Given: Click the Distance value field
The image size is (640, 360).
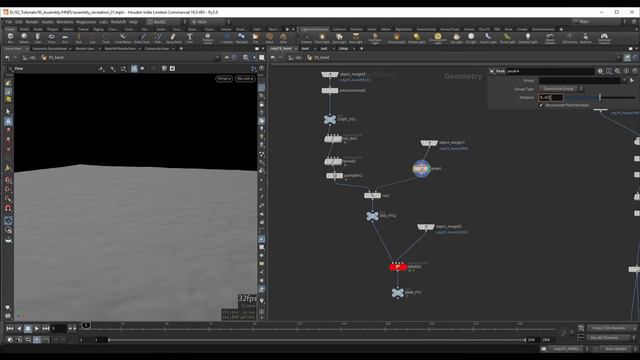Looking at the screenshot, I should pyautogui.click(x=551, y=97).
